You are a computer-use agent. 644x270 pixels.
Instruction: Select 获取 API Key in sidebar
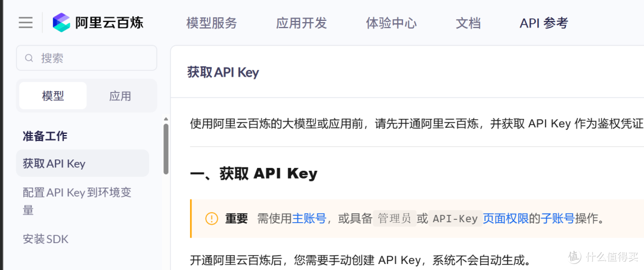coord(82,164)
